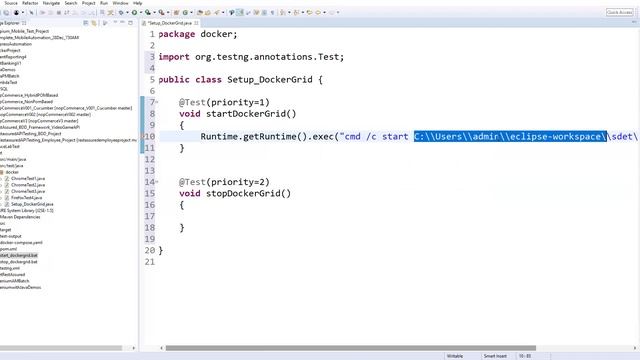
Task: Open the External Tools dropdown arrow
Action: pos(168,13)
